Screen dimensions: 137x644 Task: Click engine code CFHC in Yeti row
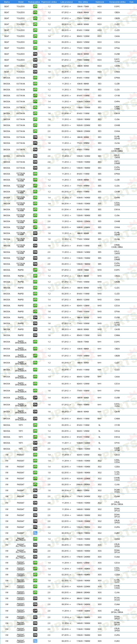117,443
